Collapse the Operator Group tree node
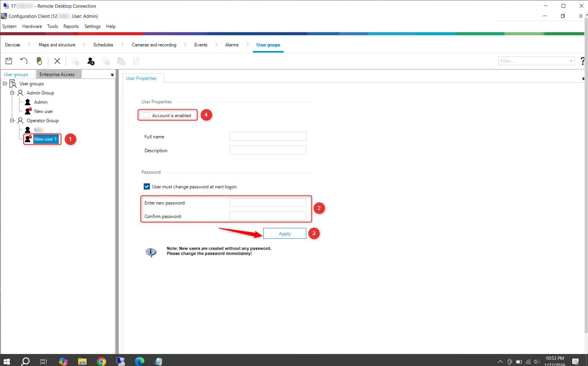This screenshot has width=588, height=366. [x=12, y=120]
